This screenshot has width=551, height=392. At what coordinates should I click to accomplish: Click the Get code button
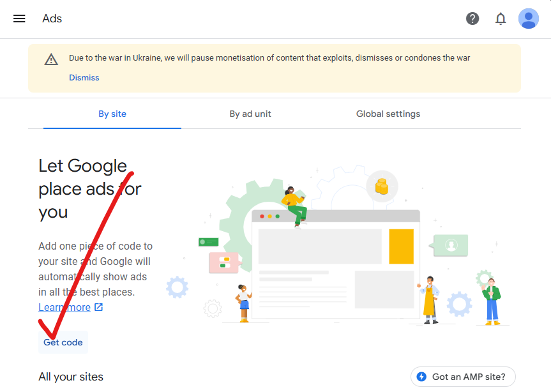point(63,342)
